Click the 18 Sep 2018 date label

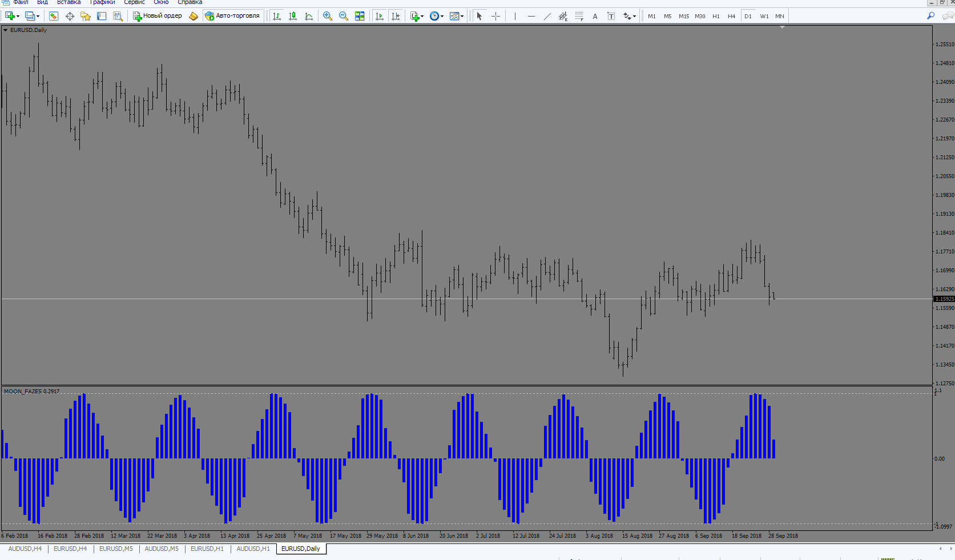tap(747, 536)
